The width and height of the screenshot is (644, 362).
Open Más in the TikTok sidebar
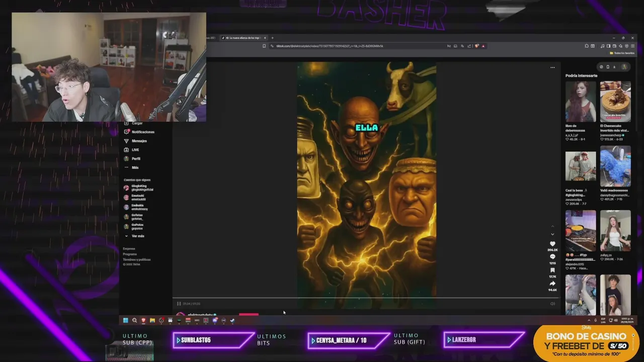click(x=131, y=167)
